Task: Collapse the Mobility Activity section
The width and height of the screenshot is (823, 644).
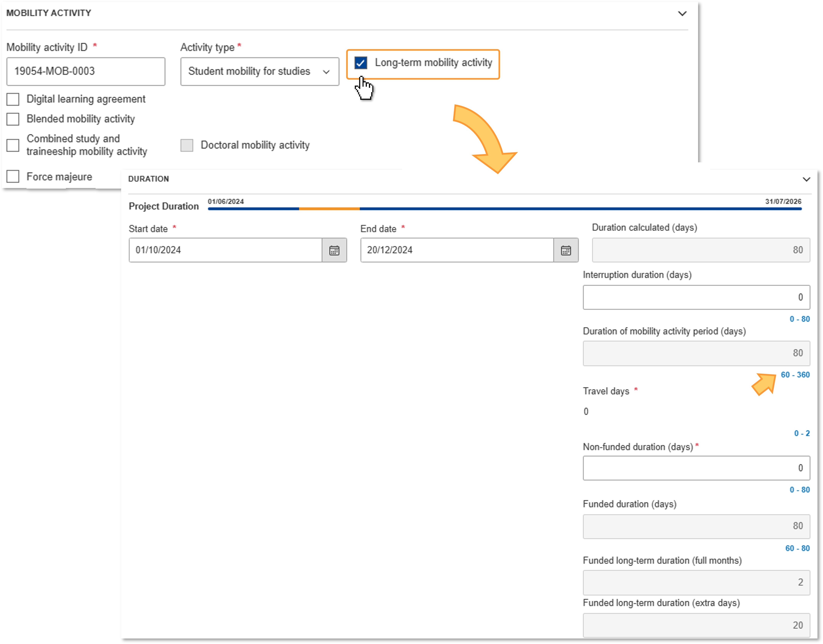Action: pyautogui.click(x=682, y=14)
